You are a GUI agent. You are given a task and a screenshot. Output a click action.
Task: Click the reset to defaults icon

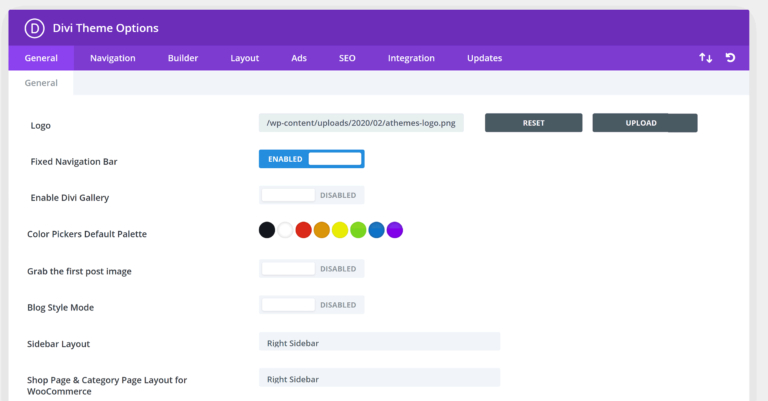coord(730,58)
